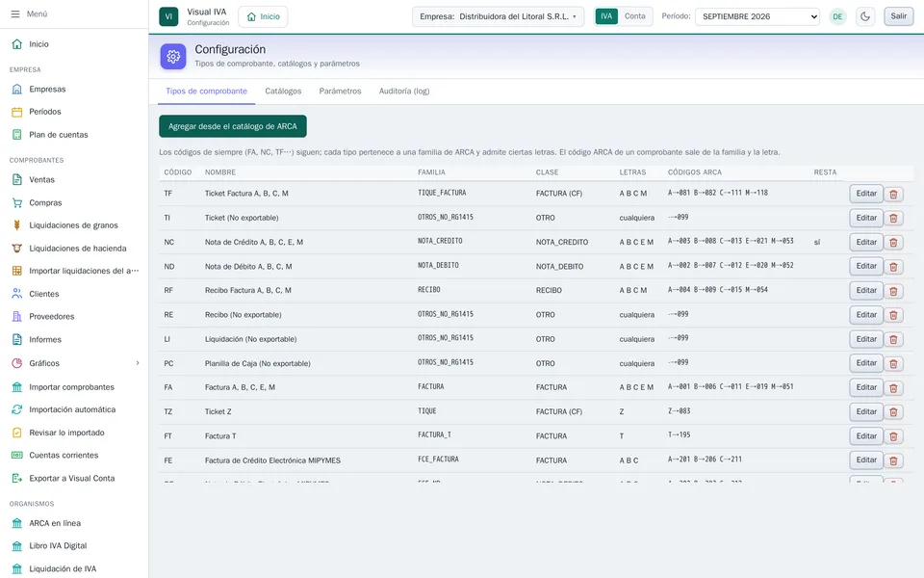Select Tipos de comprobante tab

click(x=206, y=92)
